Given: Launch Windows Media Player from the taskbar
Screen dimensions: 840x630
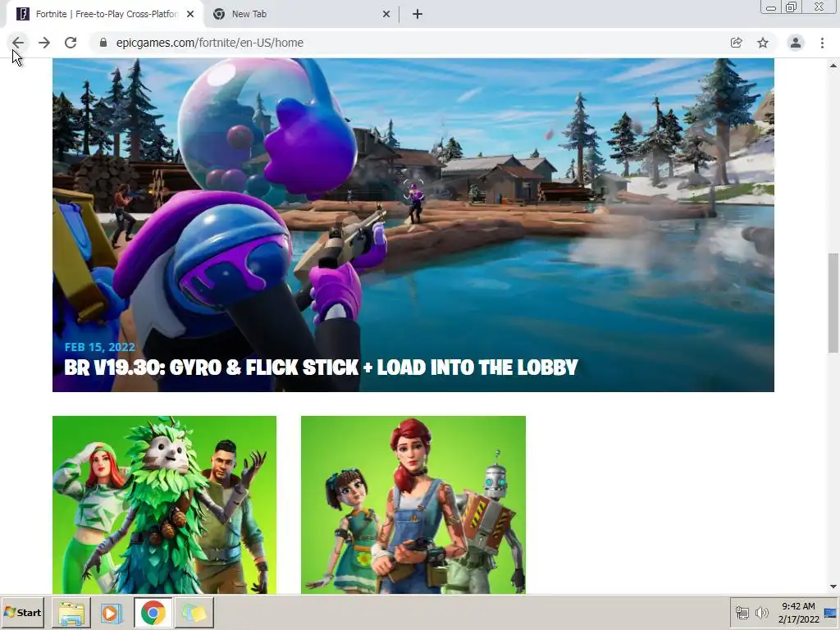Looking at the screenshot, I should point(112,612).
